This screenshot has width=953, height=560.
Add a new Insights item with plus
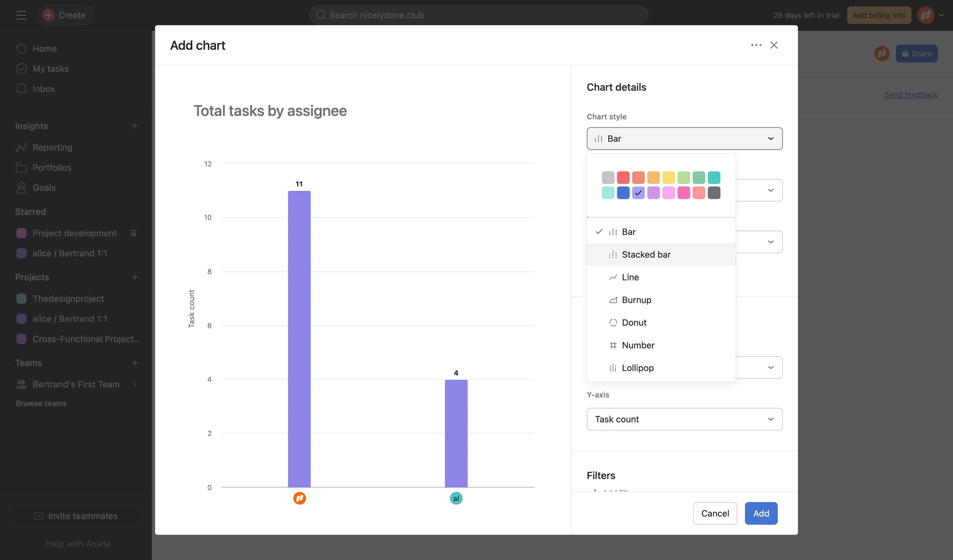[135, 126]
